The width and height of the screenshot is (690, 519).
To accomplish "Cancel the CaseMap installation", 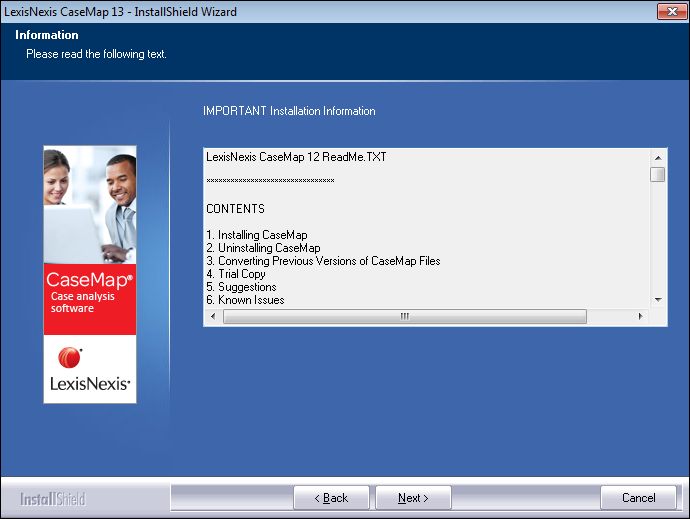I will coord(638,498).
